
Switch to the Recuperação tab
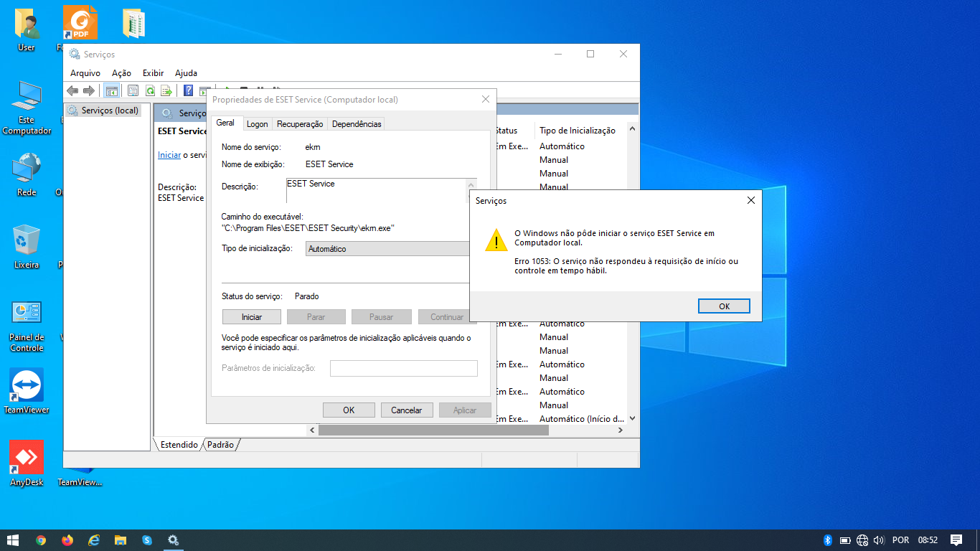click(x=300, y=124)
